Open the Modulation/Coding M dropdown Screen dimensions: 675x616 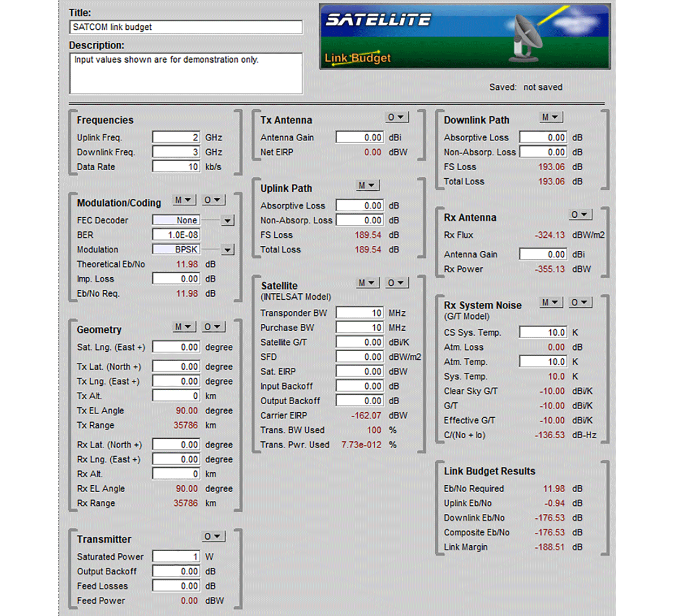[x=184, y=200]
